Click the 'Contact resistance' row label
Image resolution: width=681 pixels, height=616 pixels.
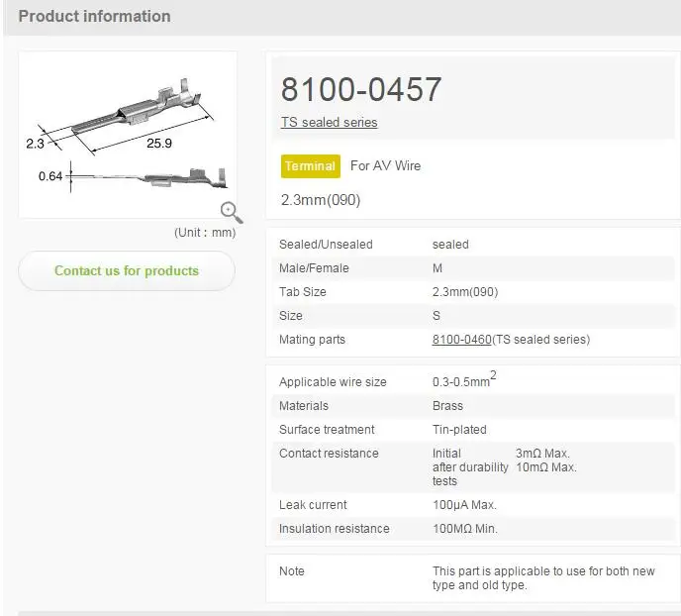[x=329, y=454]
